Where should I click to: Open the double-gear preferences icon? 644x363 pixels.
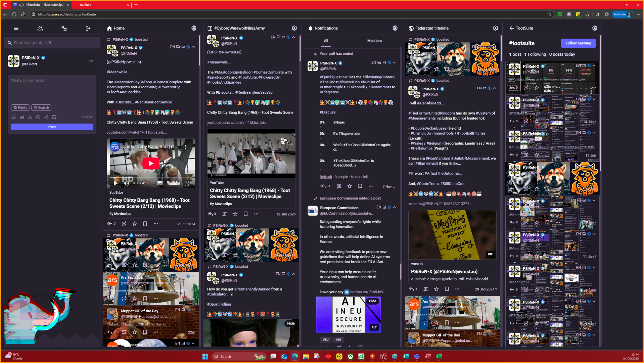(64, 29)
